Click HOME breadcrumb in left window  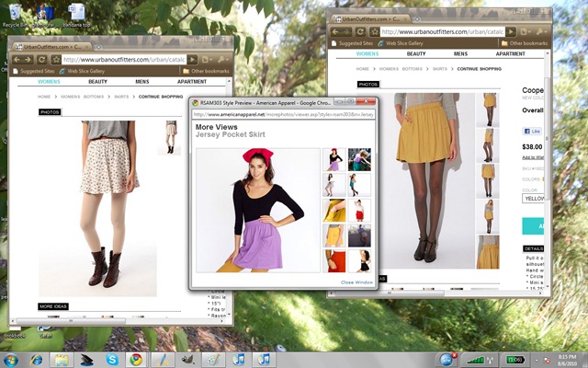[x=44, y=97]
